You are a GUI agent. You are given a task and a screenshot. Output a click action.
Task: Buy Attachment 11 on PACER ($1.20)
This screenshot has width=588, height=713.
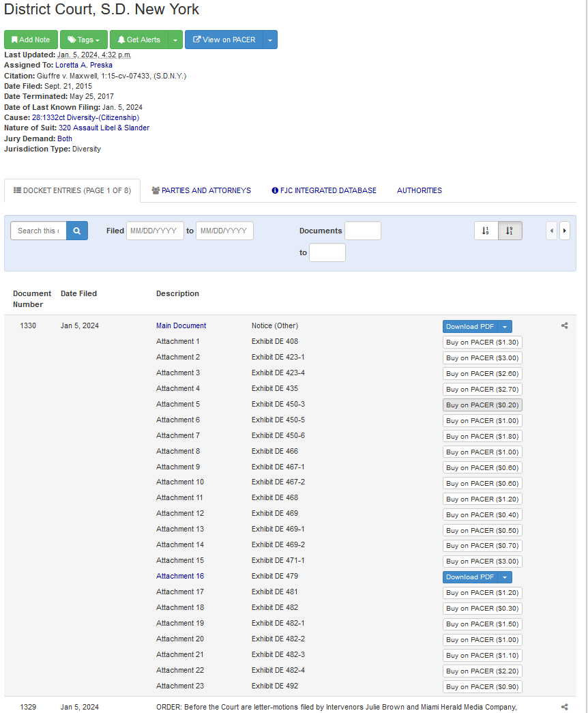pos(482,499)
